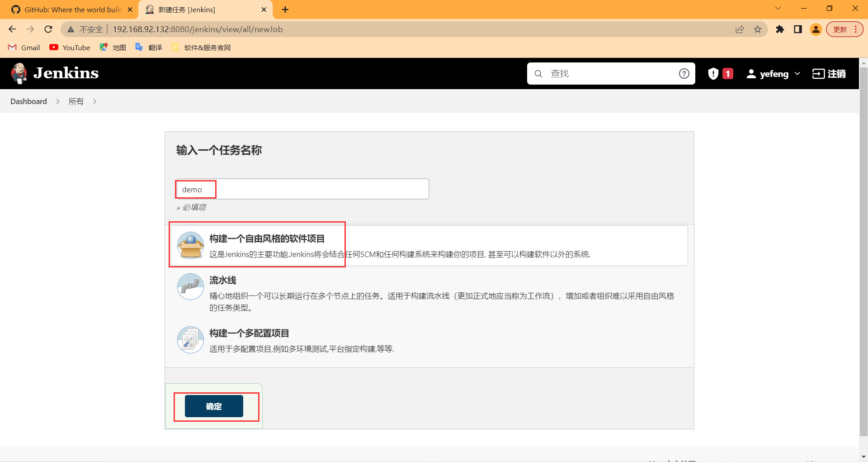Viewport: 868px width, 462px height.
Task: Focus the 查找 search field
Action: tap(610, 73)
